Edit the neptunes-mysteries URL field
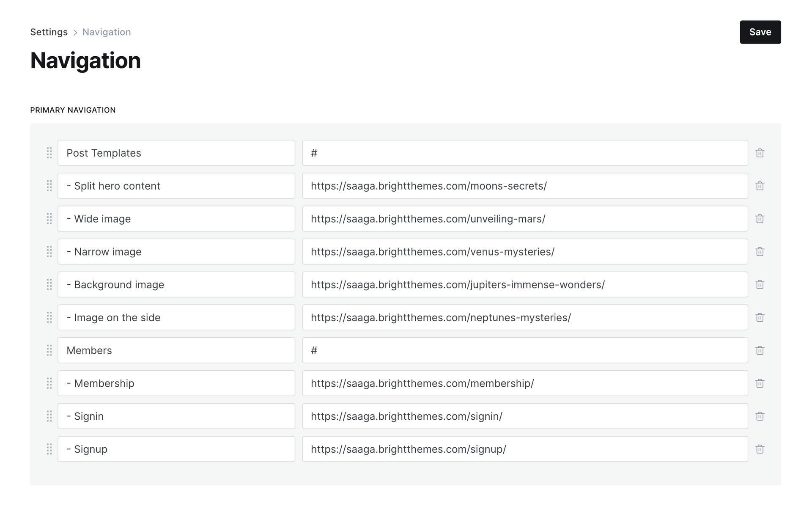 [525, 317]
